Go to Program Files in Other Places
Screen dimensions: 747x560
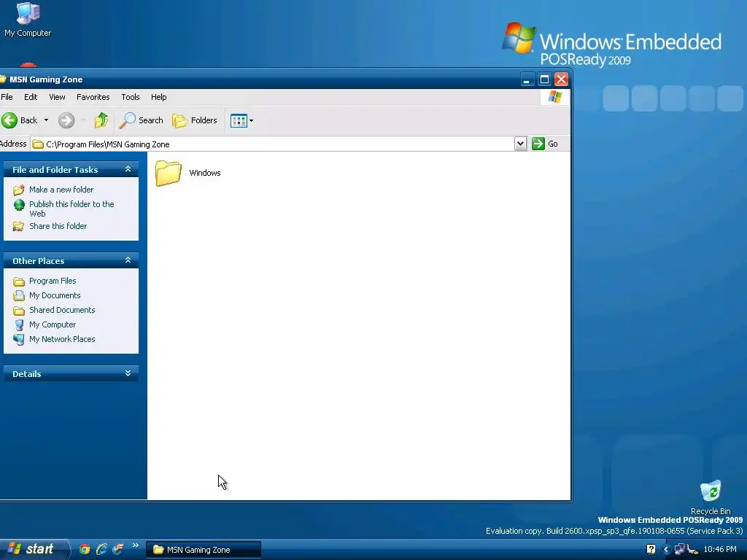coord(53,281)
